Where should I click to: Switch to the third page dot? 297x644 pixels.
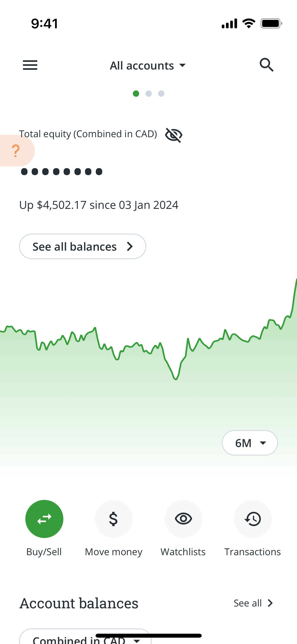coord(161,94)
